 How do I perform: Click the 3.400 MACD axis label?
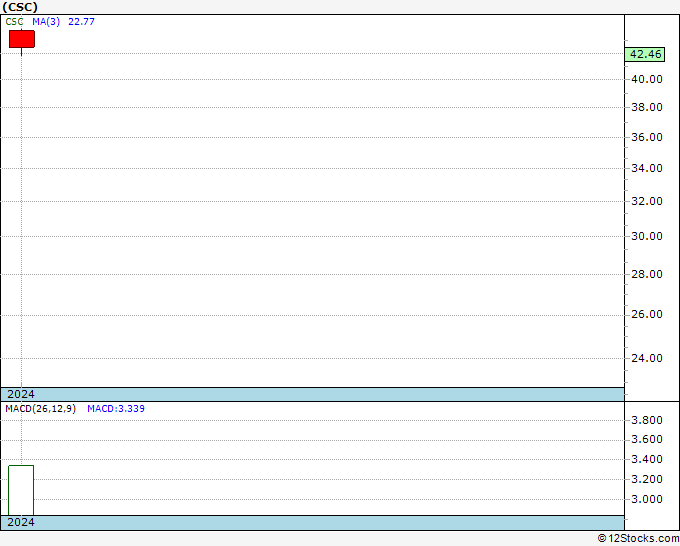647,459
